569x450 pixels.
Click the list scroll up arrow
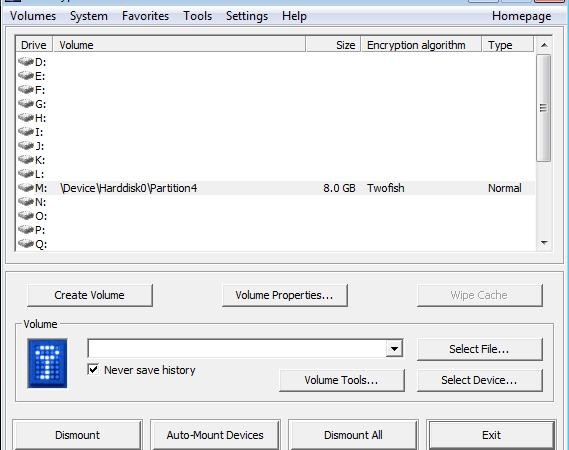[x=544, y=45]
